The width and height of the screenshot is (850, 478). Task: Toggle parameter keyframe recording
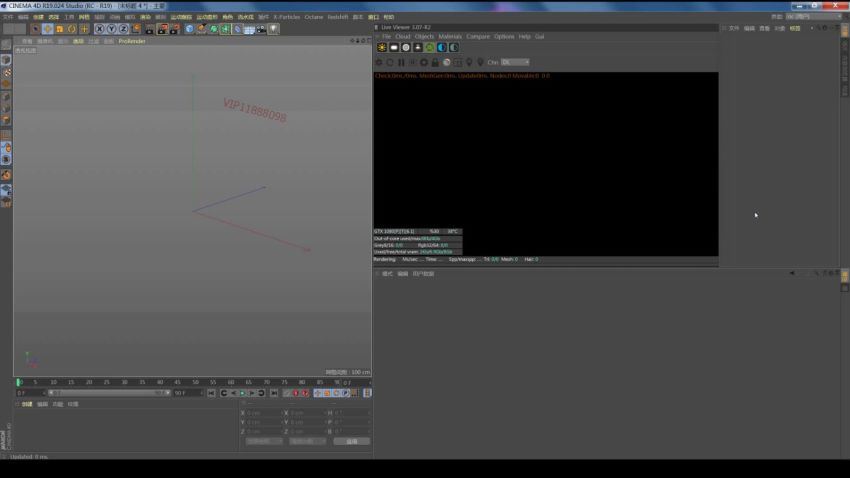(x=345, y=393)
